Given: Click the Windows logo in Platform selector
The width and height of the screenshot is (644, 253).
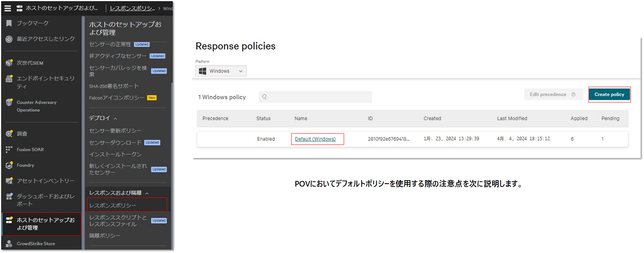Looking at the screenshot, I should pos(202,71).
